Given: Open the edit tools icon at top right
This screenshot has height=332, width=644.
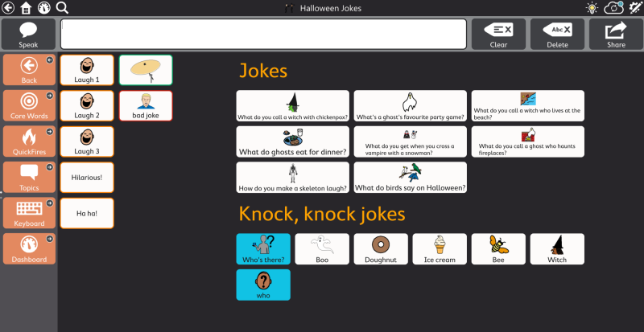Looking at the screenshot, I should point(635,8).
